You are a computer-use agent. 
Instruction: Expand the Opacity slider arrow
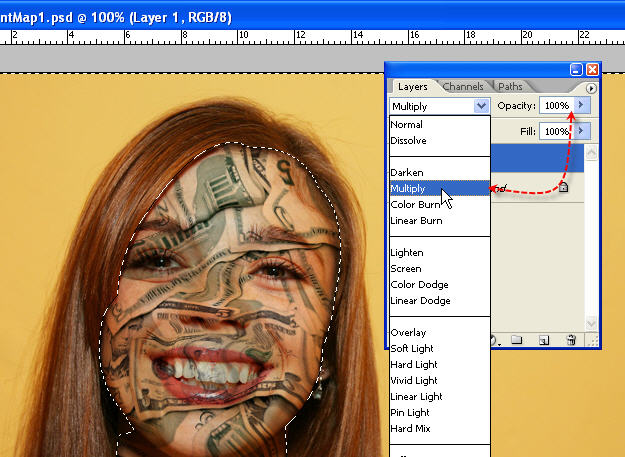pos(582,105)
